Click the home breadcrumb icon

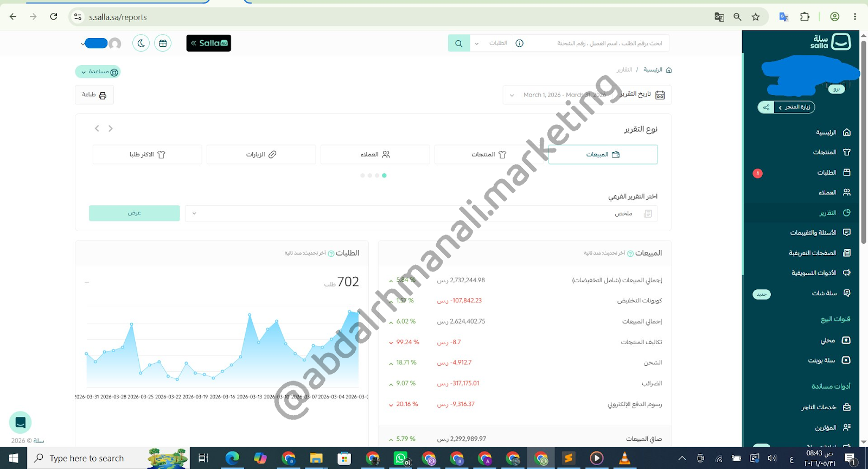click(x=669, y=70)
